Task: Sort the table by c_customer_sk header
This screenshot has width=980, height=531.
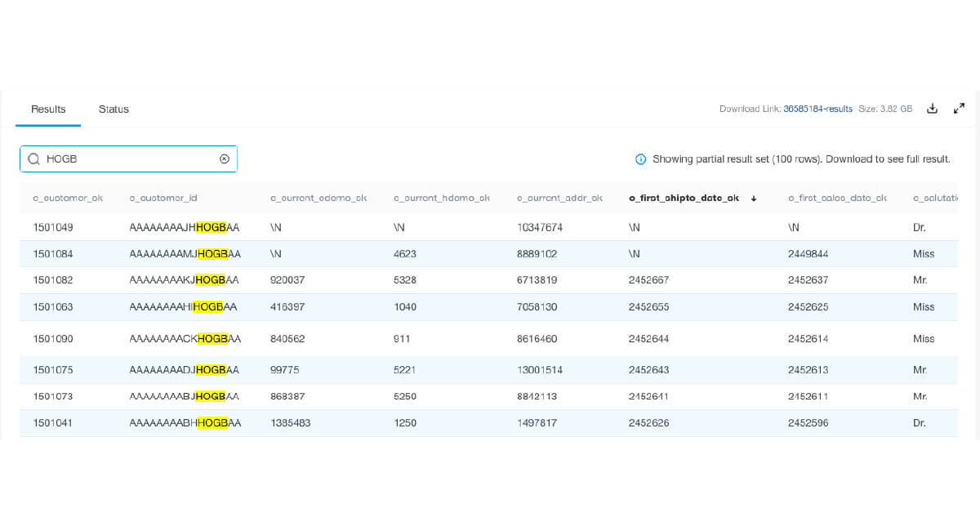Action: [68, 198]
